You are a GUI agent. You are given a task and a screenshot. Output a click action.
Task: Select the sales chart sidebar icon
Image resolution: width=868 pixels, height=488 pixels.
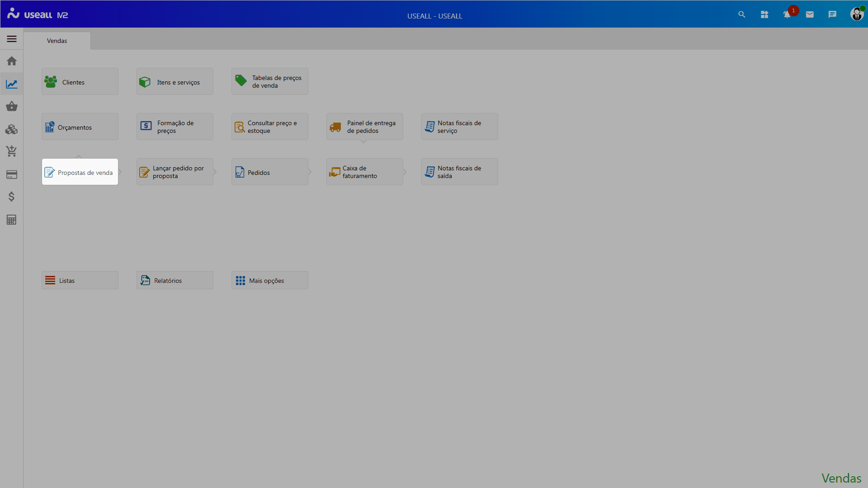[12, 84]
